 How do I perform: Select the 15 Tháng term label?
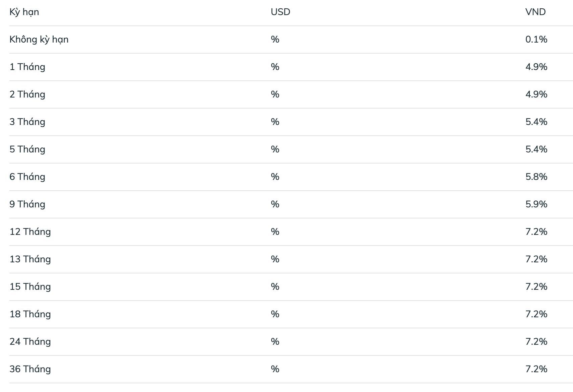[x=30, y=287]
